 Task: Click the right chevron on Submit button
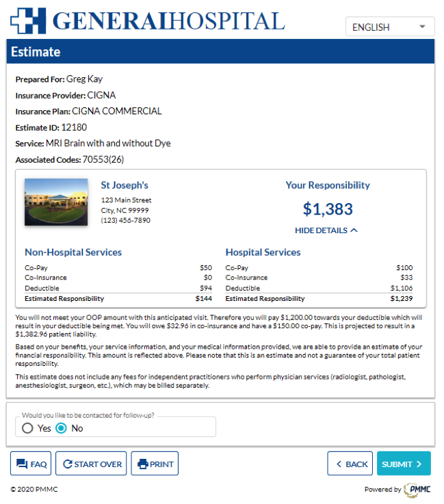[x=419, y=464]
